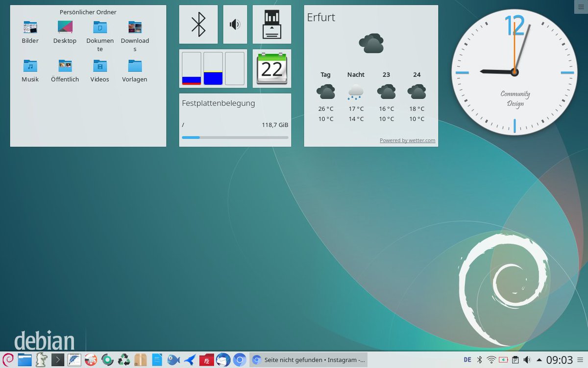Viewport: 588px width, 368px height.
Task: Click the Nacht rain-snow forecast icon
Action: click(x=356, y=92)
